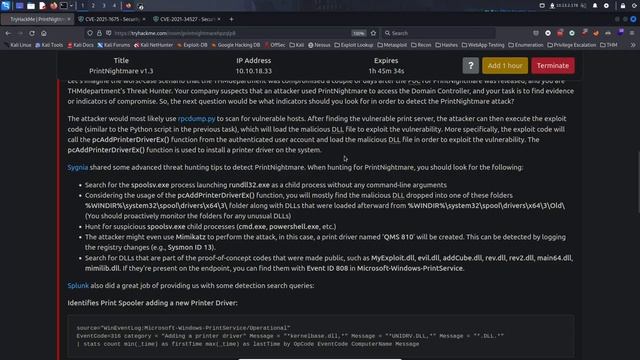Open the Google Hacking DB bookmark
This screenshot has width=640, height=360.
point(236,45)
